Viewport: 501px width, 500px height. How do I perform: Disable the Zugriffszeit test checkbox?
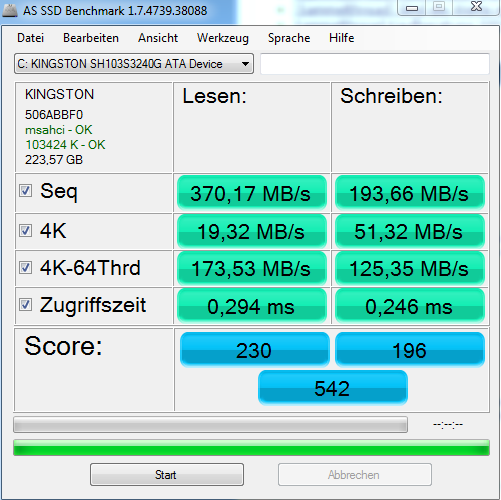tap(25, 304)
